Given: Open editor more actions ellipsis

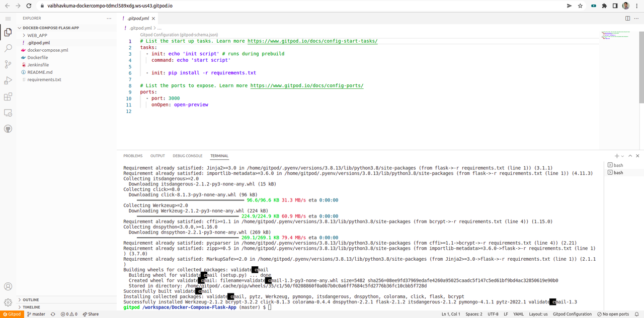Looking at the screenshot, I should [x=637, y=18].
